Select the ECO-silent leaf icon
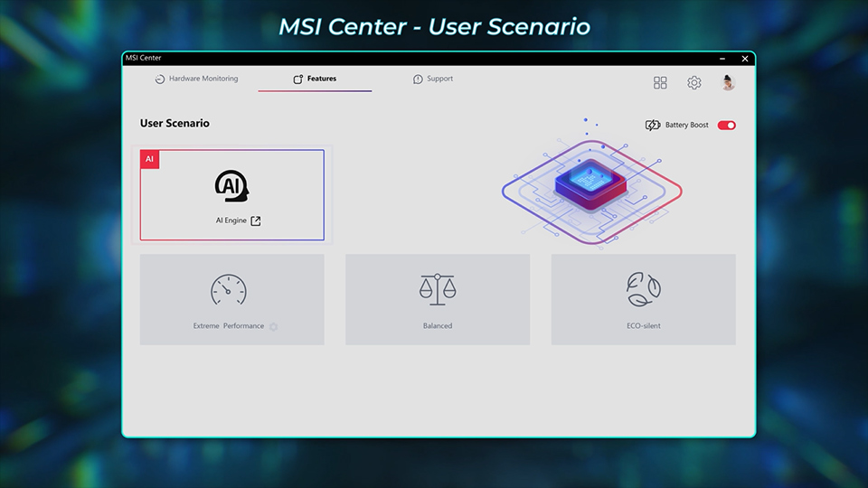 pyautogui.click(x=644, y=289)
